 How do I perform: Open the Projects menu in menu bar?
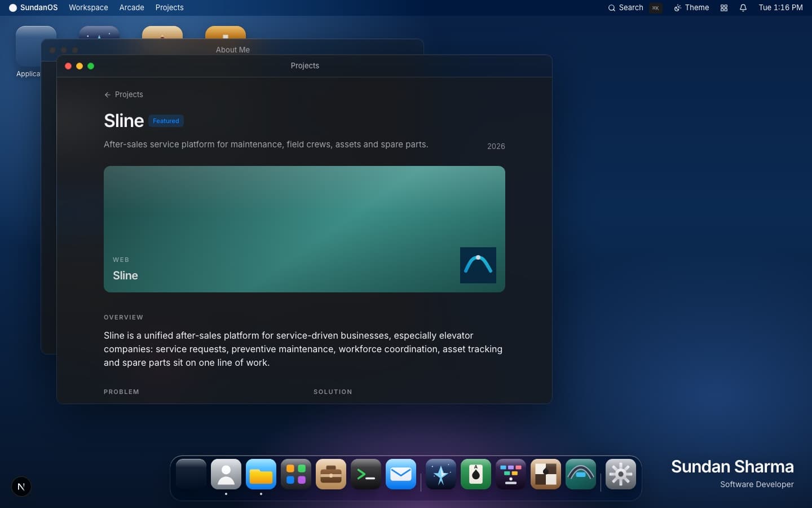coord(170,8)
